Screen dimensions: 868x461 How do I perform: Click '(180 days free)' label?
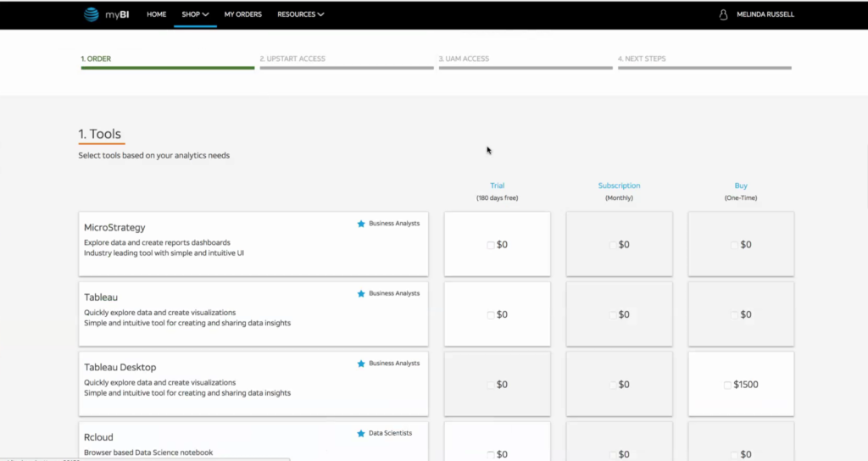(497, 198)
